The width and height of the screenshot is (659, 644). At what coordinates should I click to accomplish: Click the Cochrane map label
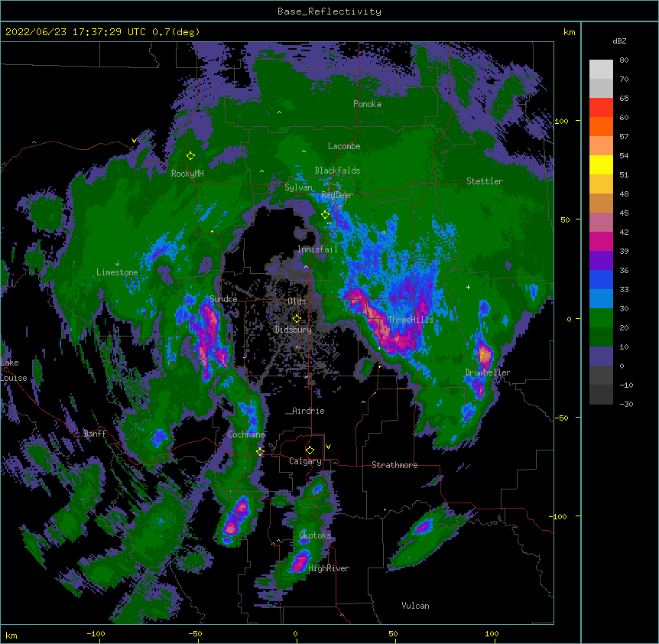click(246, 434)
